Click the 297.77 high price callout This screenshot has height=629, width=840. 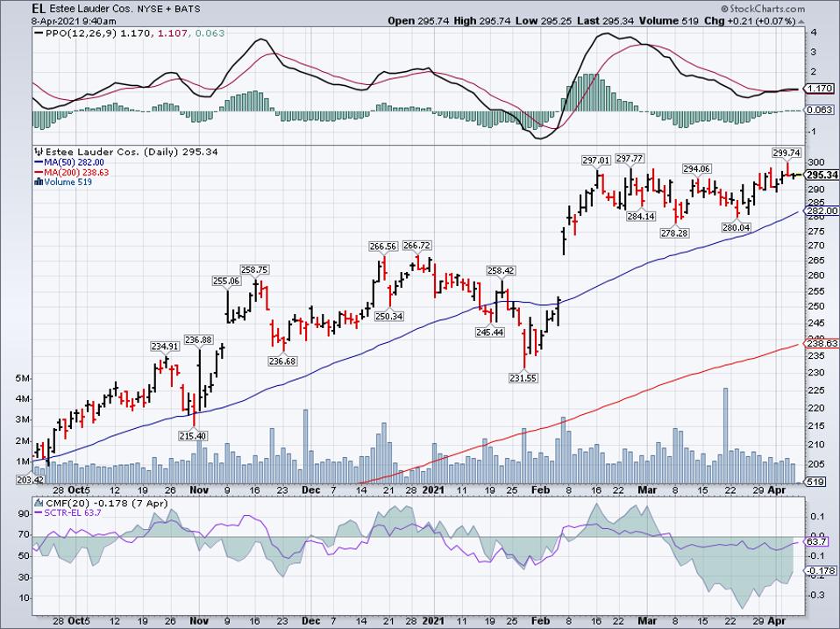click(x=630, y=159)
